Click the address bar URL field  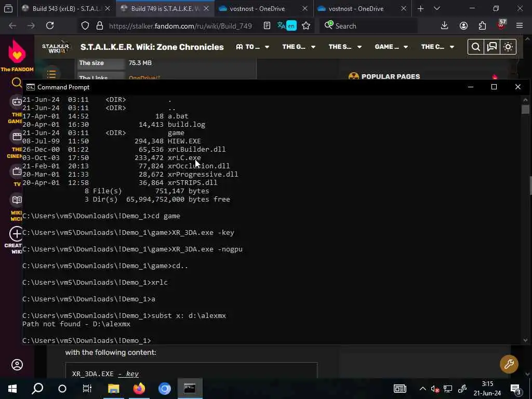coord(180,26)
